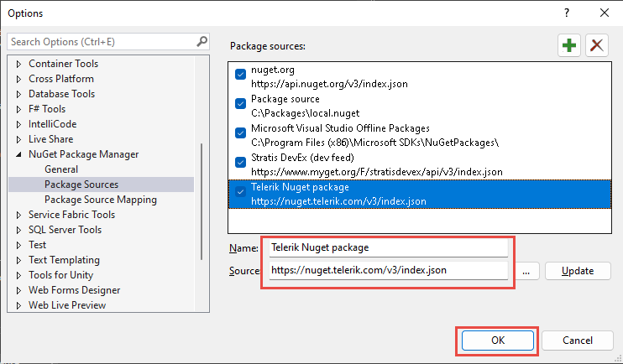Collapse the NuGet Package Manager node
The width and height of the screenshot is (623, 364).
pyautogui.click(x=18, y=154)
